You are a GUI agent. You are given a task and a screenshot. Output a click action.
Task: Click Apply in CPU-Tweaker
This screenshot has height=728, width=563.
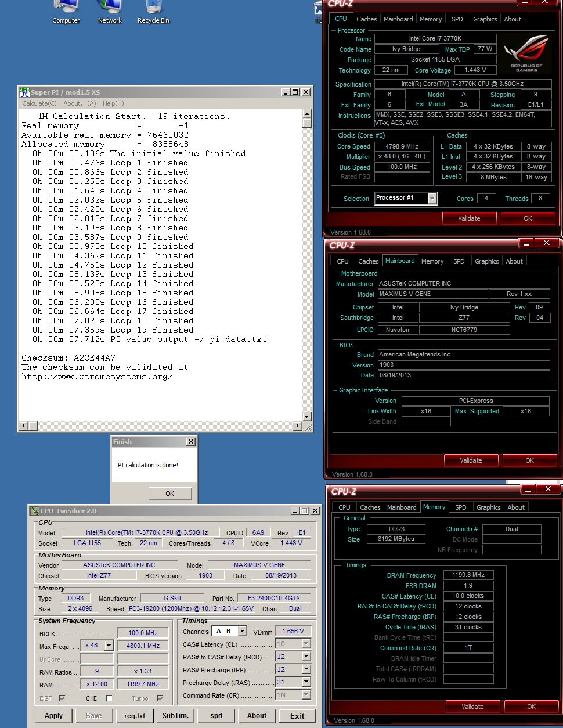click(x=53, y=716)
